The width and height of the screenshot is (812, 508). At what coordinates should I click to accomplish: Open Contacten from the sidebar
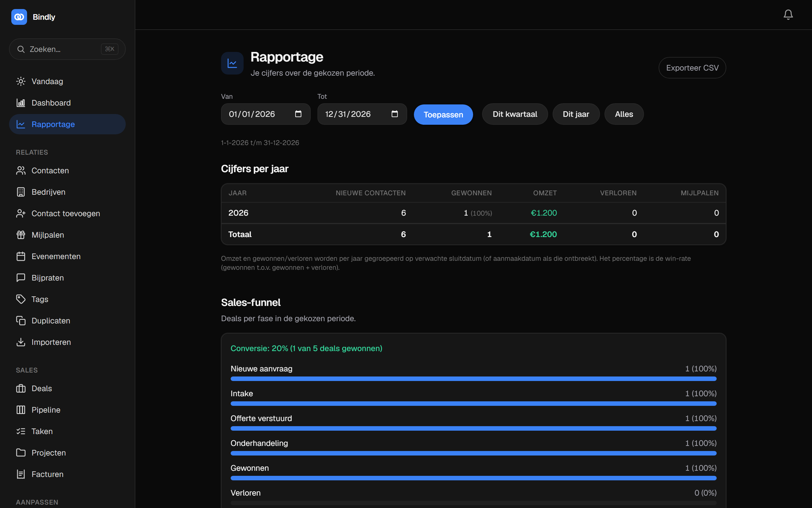tap(67, 171)
